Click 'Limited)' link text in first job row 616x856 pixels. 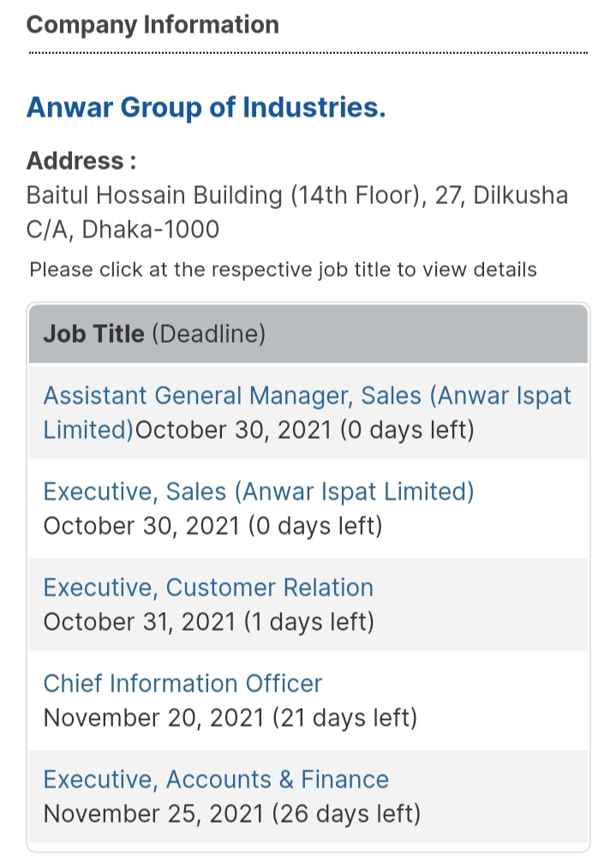click(88, 429)
